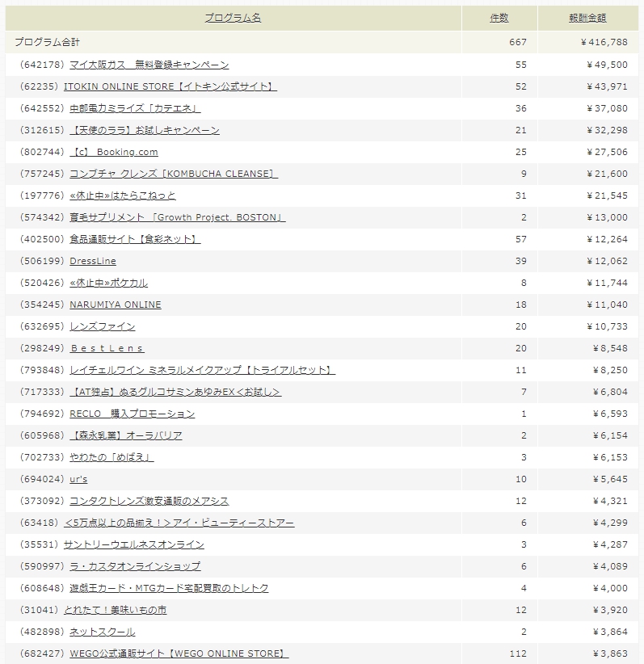The image size is (644, 664).
Task: Select reward amount ¥8,548
Action: point(610,348)
